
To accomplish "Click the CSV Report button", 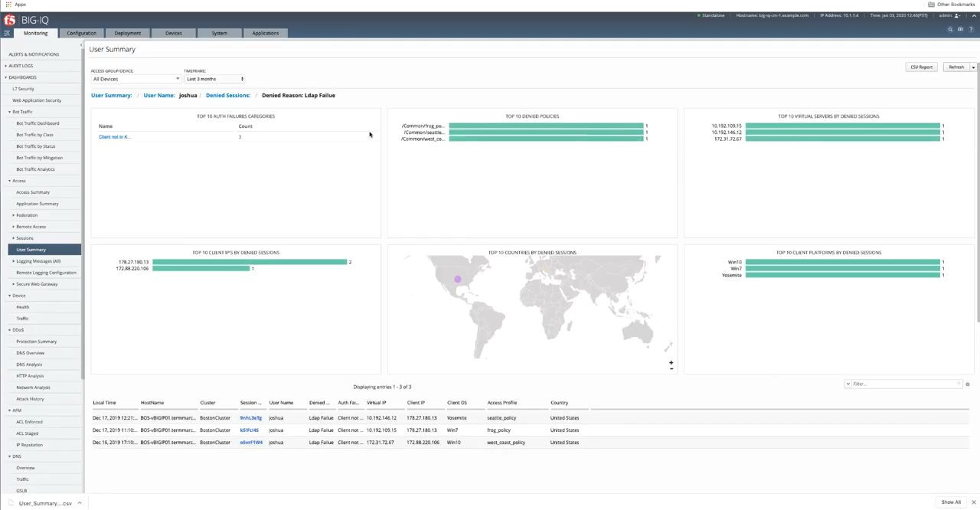I will (921, 67).
